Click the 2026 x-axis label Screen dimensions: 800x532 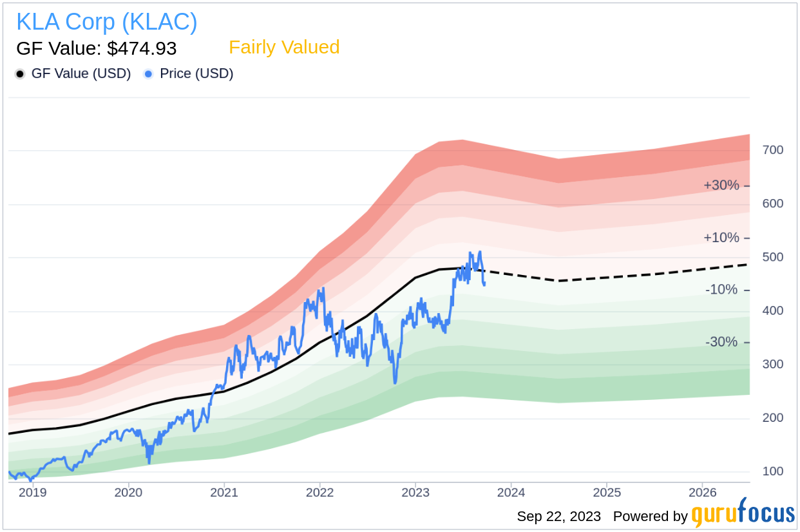click(703, 493)
